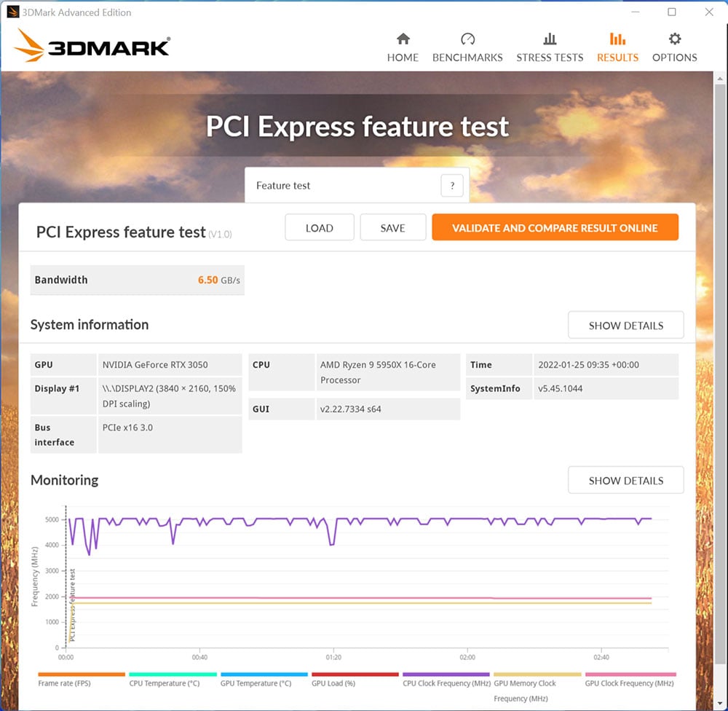Click Validate and Compare Result Online
This screenshot has width=728, height=711.
click(555, 228)
